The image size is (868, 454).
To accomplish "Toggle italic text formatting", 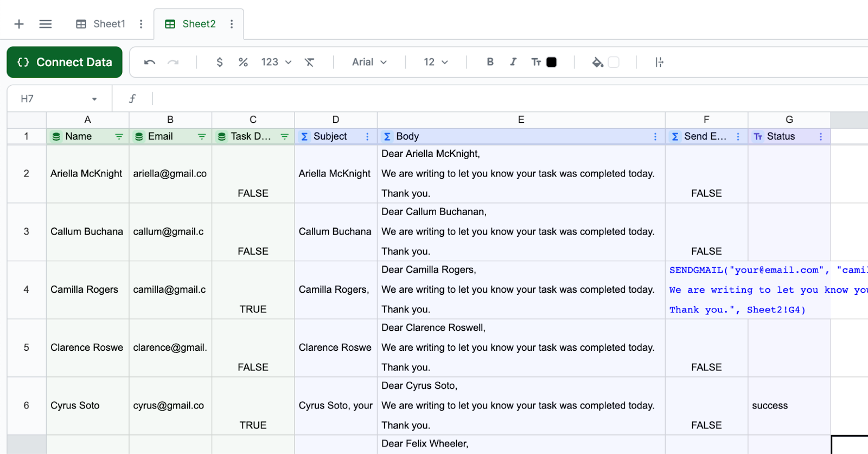I will point(513,62).
